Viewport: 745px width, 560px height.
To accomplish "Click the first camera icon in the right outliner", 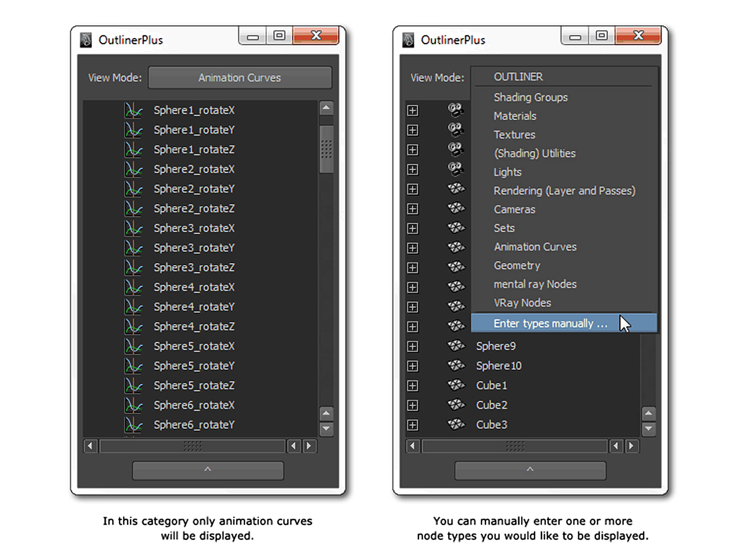I will click(456, 110).
